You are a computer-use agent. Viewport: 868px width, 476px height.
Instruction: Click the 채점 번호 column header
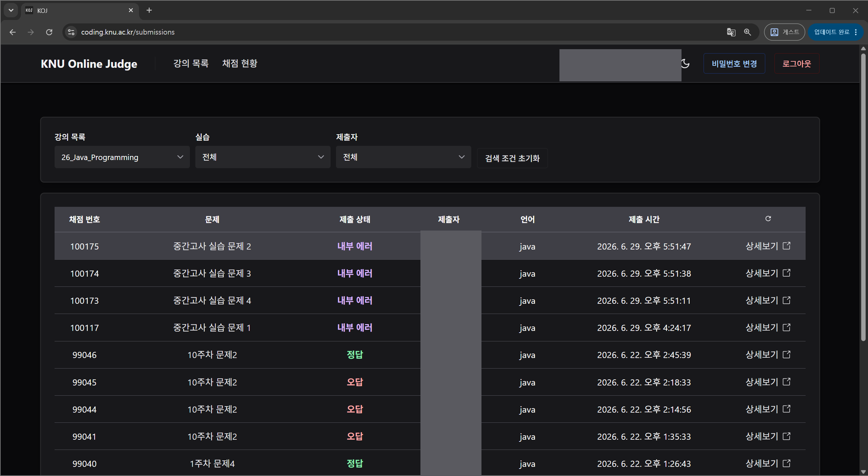click(x=84, y=220)
